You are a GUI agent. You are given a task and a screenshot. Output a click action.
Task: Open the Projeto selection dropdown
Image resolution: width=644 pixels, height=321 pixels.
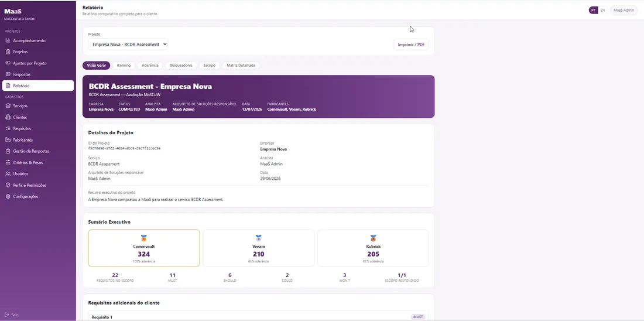(x=128, y=44)
